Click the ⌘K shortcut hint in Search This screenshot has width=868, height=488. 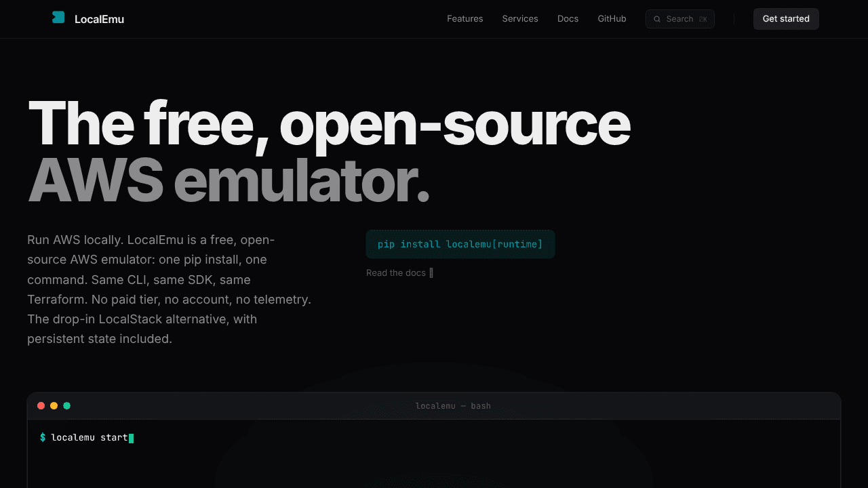tap(703, 19)
